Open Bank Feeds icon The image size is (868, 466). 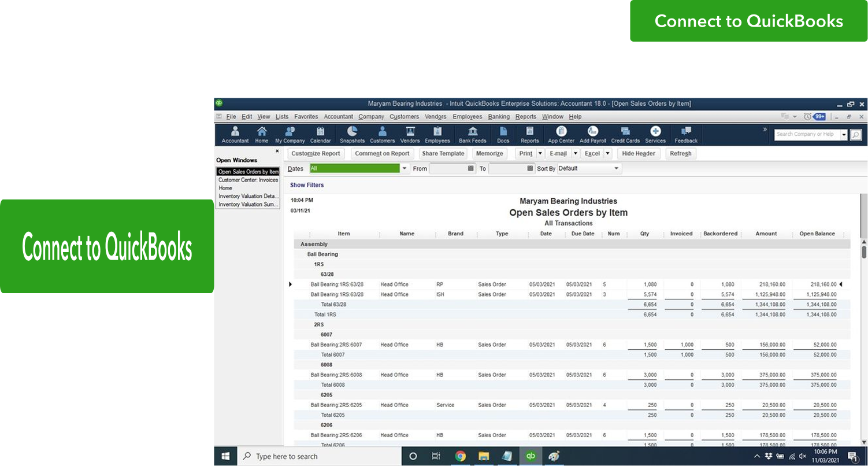tap(472, 135)
